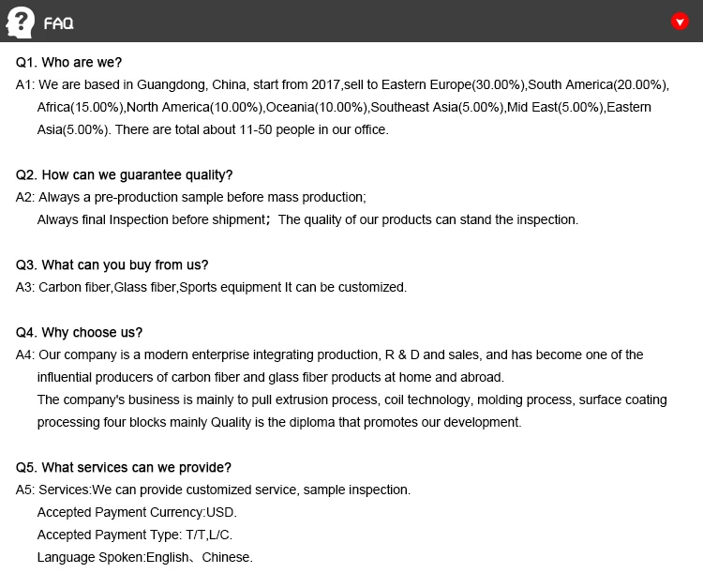703x588 pixels.
Task: Open "Q5. What services can we provide?"
Action: pos(124,468)
